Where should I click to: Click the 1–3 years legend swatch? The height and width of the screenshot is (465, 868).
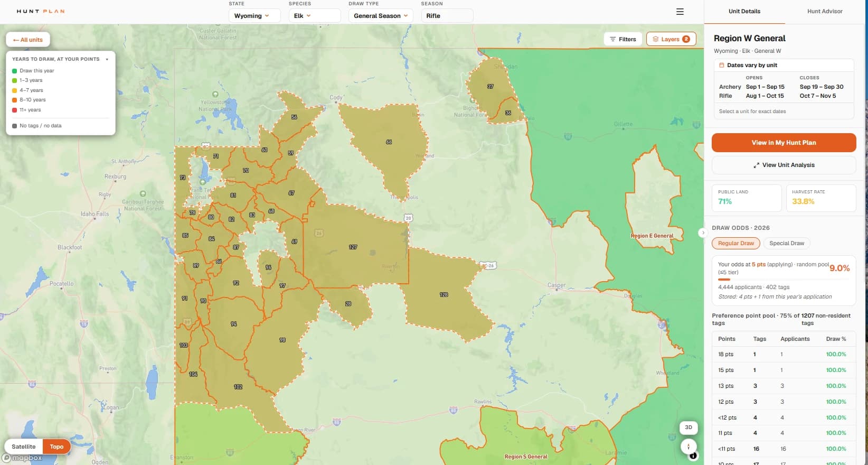point(15,80)
